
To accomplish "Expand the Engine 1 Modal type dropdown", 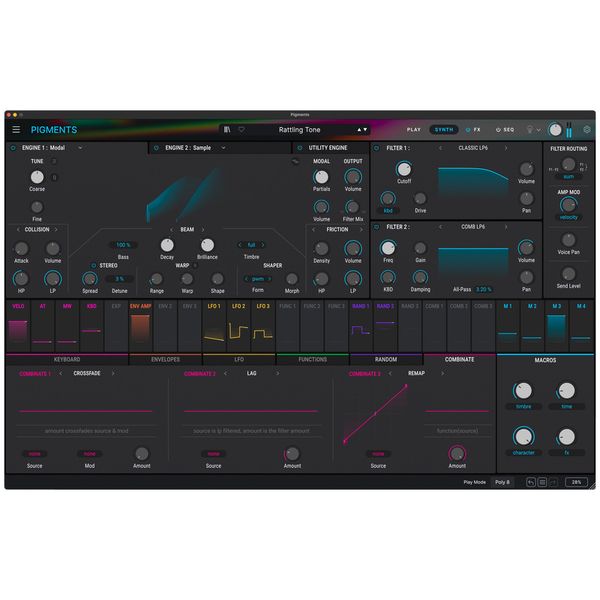I will [x=80, y=148].
